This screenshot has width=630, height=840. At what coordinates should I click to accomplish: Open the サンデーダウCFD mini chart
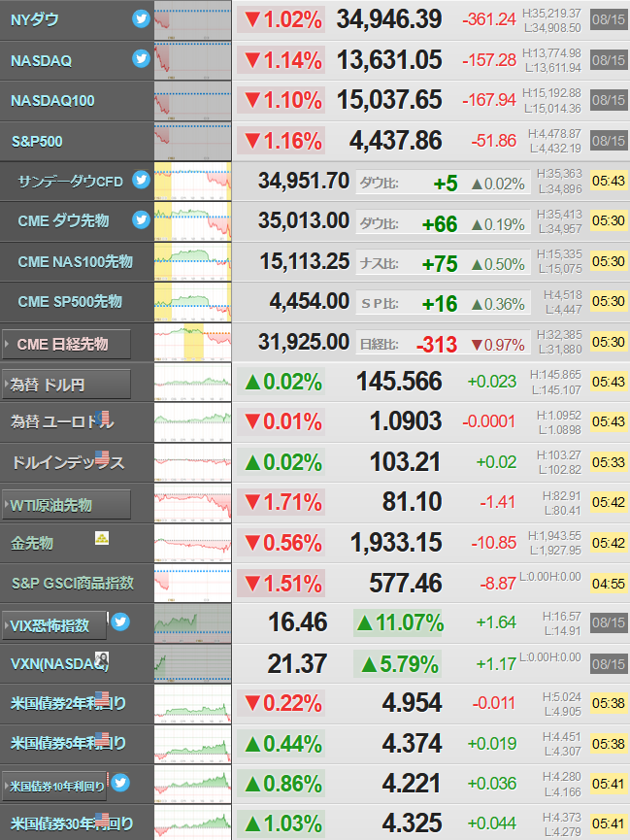(193, 181)
